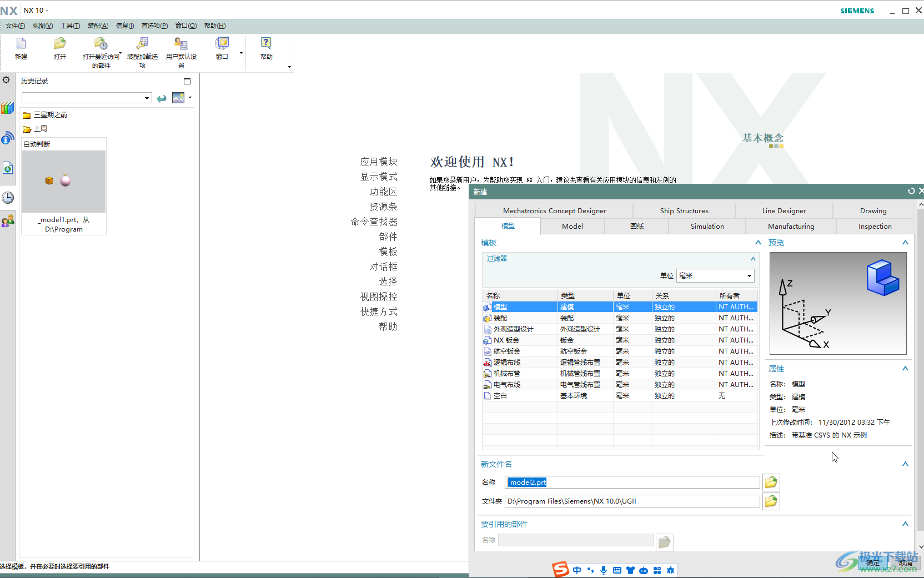924x578 pixels.
Task: Collapse the 模板 section
Action: tap(758, 243)
